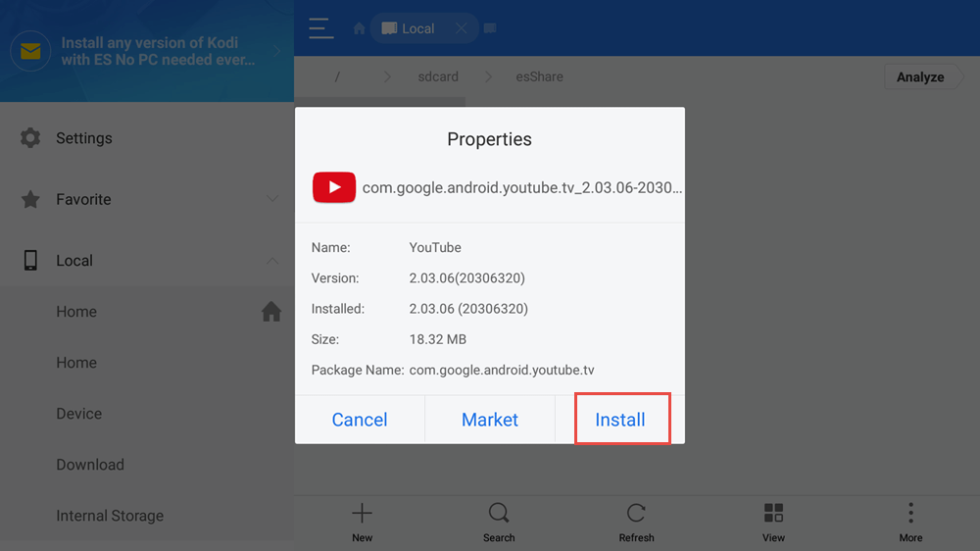The height and width of the screenshot is (551, 980).
Task: Select the Size value 18.32 MB
Action: point(437,339)
